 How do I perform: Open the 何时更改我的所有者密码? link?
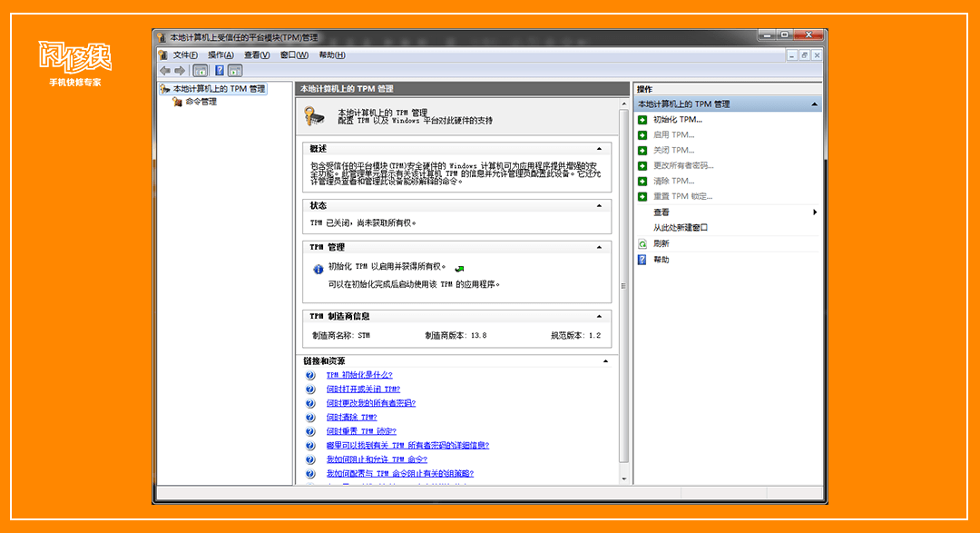point(370,403)
